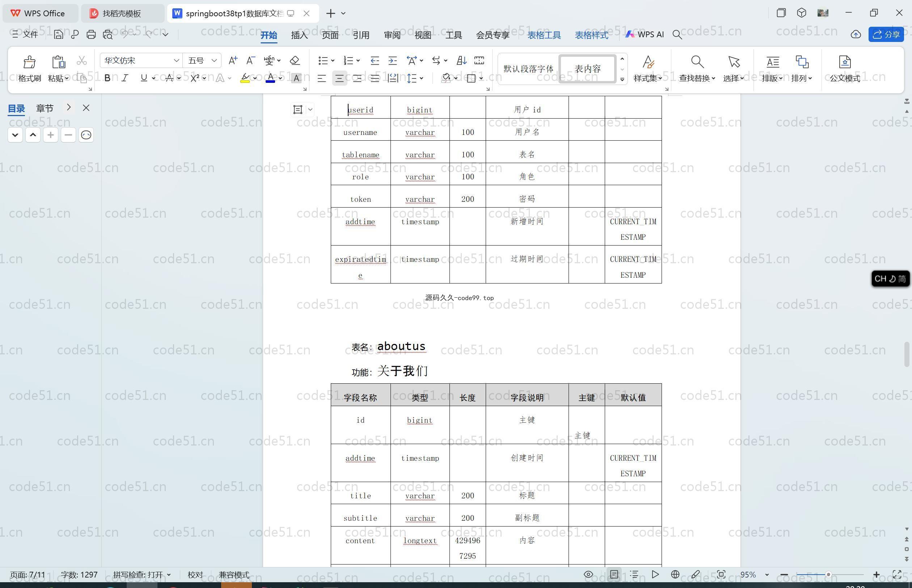Screen dimensions: 912x588
Task: Toggle character shading A button
Action: point(296,78)
